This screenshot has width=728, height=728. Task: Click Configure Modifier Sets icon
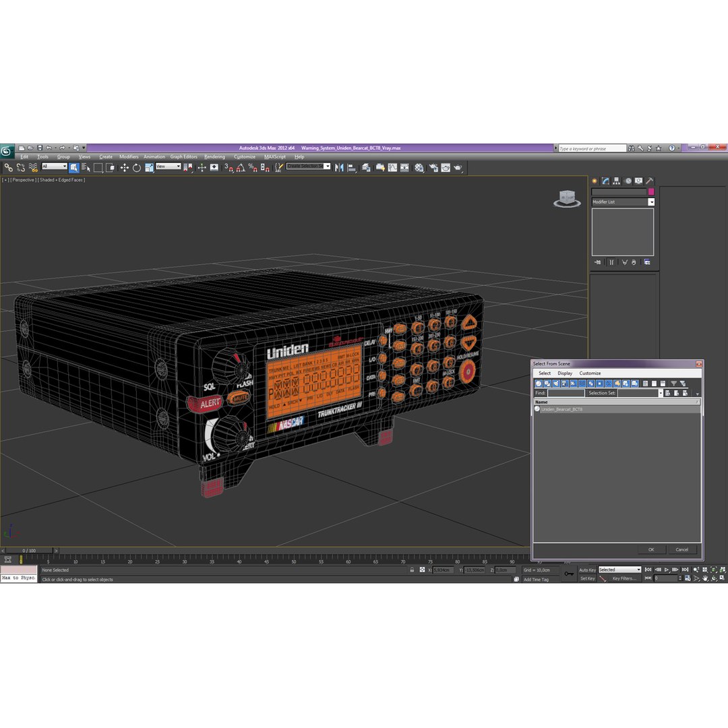pos(646,262)
